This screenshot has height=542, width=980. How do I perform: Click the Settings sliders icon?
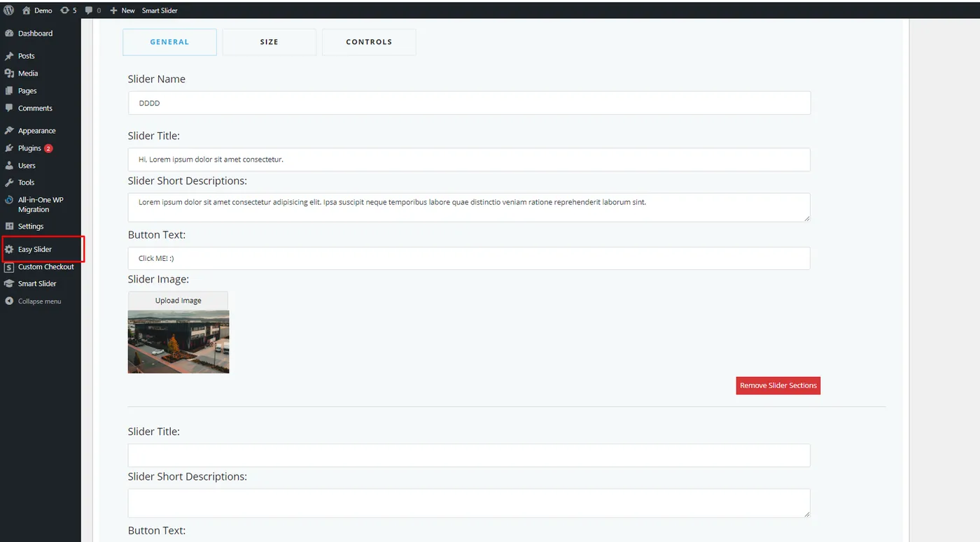pos(9,227)
